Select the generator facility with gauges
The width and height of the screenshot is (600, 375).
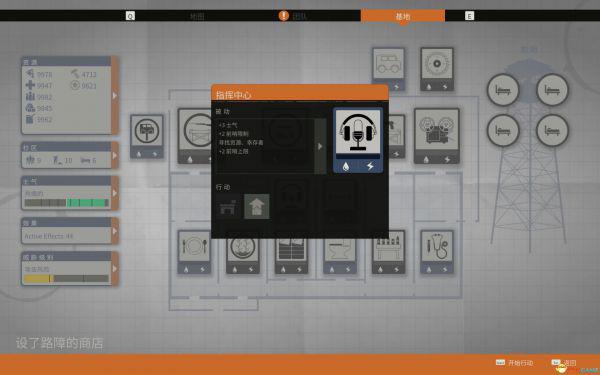click(437, 136)
